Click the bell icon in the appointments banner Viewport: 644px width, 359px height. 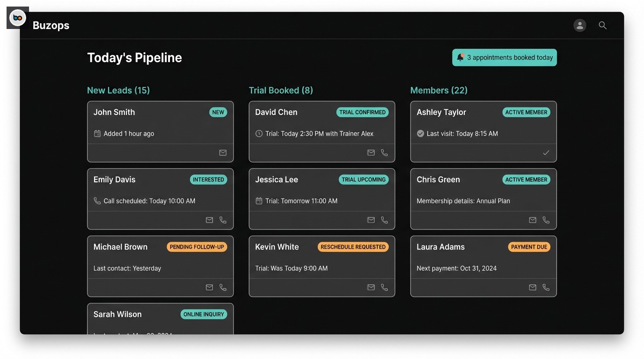tap(459, 57)
